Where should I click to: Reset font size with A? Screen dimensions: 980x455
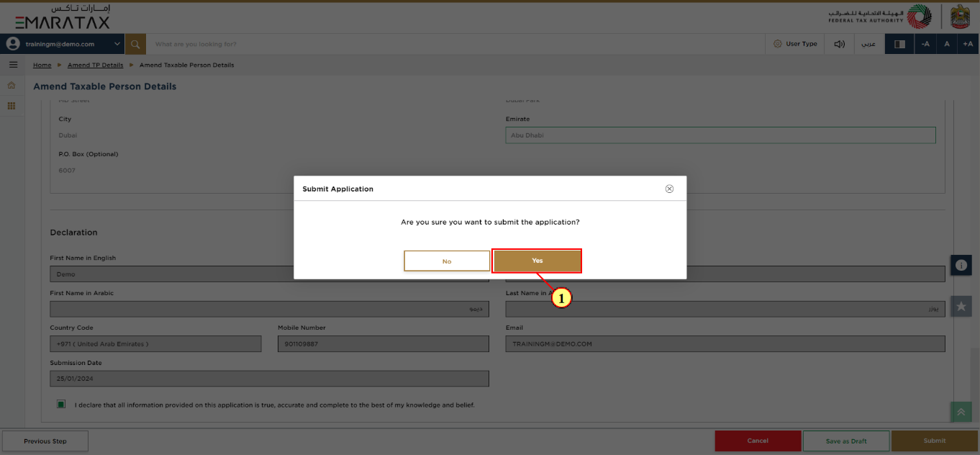(947, 44)
